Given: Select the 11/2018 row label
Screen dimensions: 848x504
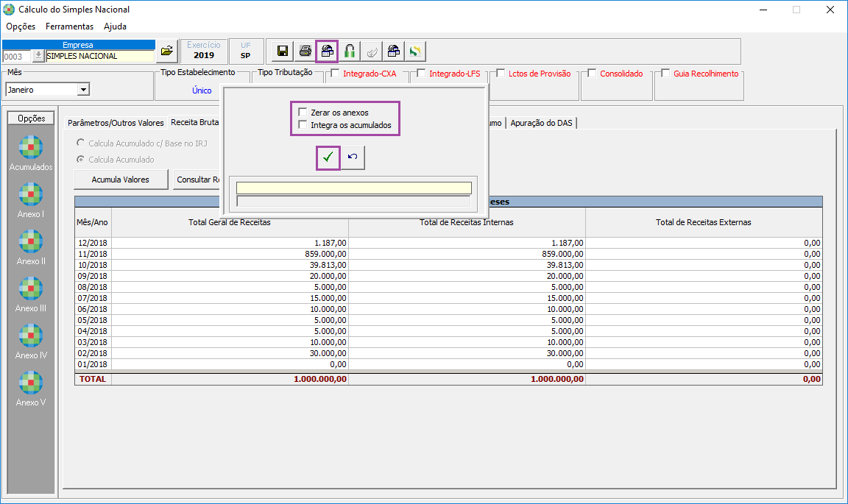Looking at the screenshot, I should [92, 254].
